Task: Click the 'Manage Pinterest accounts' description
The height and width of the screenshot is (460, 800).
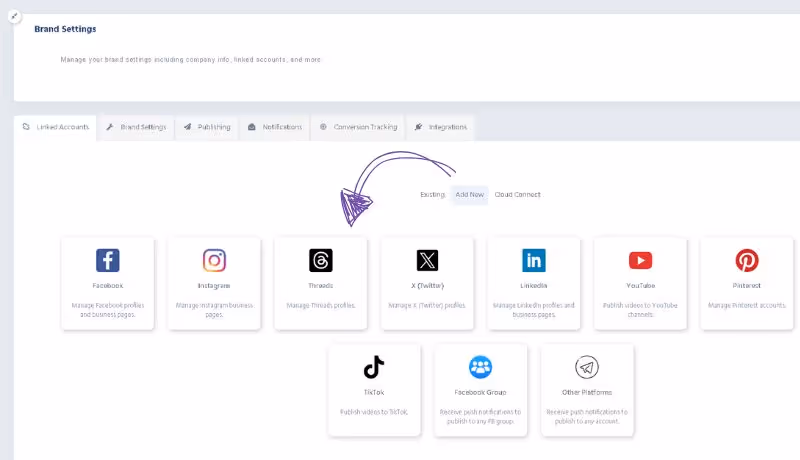Action: pyautogui.click(x=747, y=305)
